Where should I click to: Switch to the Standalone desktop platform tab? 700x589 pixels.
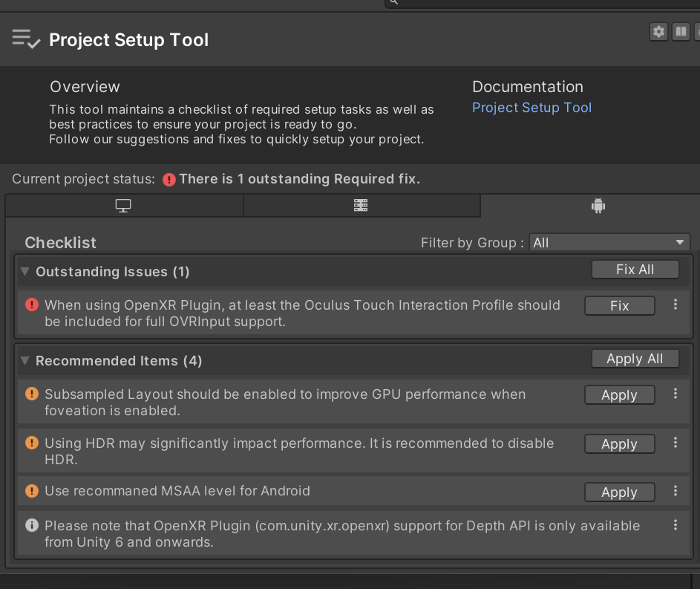(124, 206)
